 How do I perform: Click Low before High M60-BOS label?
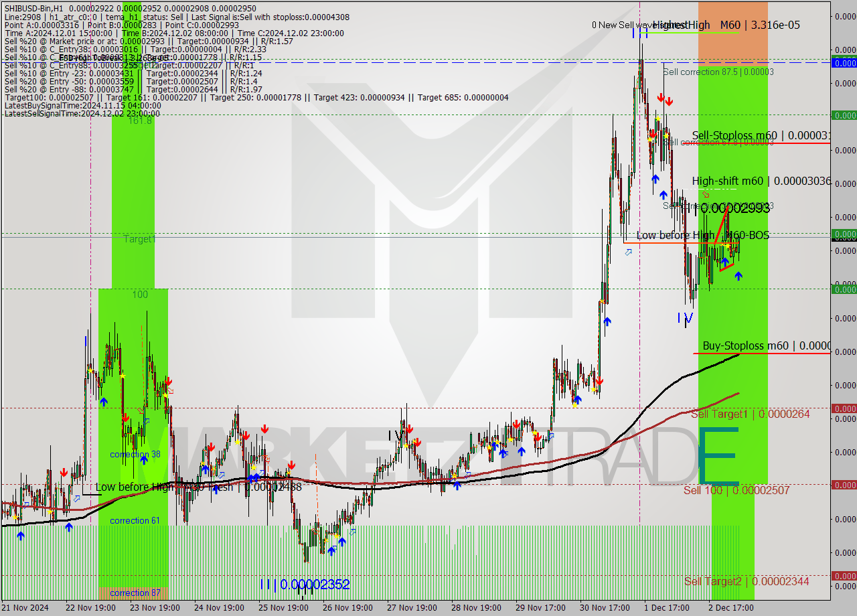coord(702,235)
